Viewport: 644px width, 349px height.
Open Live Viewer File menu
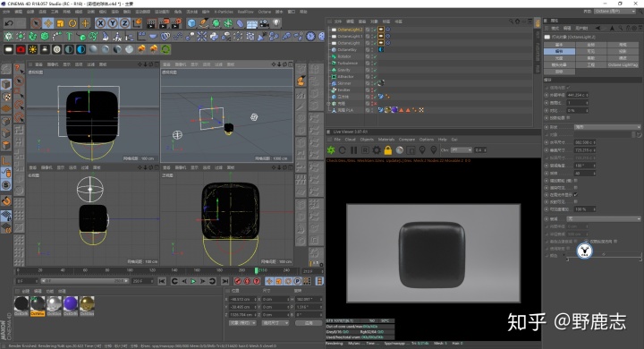337,140
